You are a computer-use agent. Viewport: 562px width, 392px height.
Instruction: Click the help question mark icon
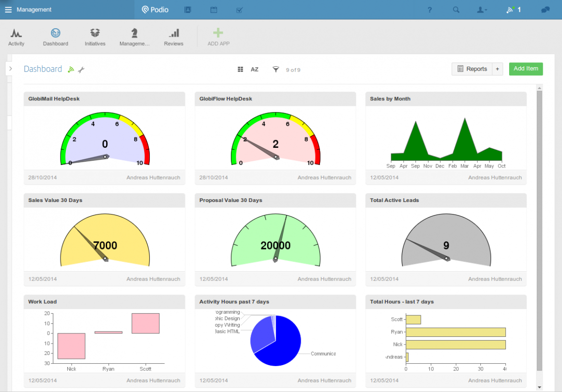(429, 9)
